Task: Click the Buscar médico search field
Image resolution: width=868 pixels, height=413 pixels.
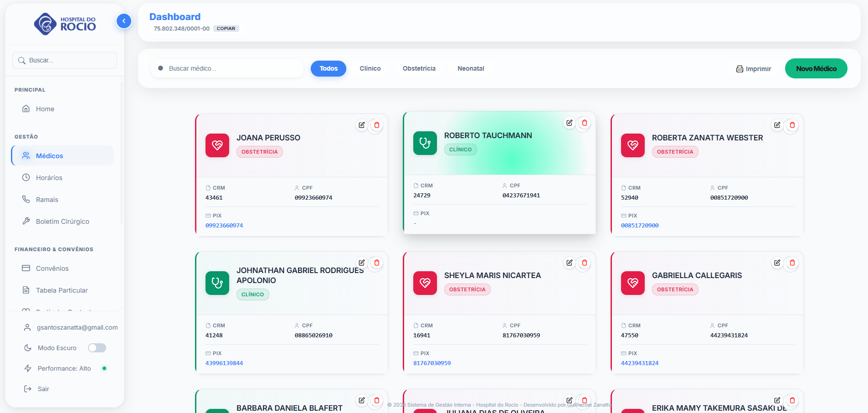Action: (232, 68)
